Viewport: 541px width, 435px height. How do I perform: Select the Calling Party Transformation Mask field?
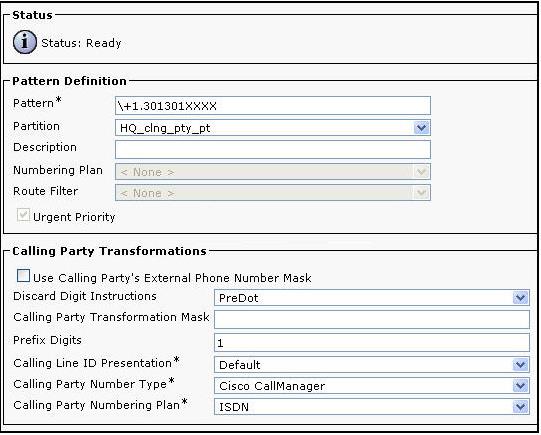[x=372, y=319]
